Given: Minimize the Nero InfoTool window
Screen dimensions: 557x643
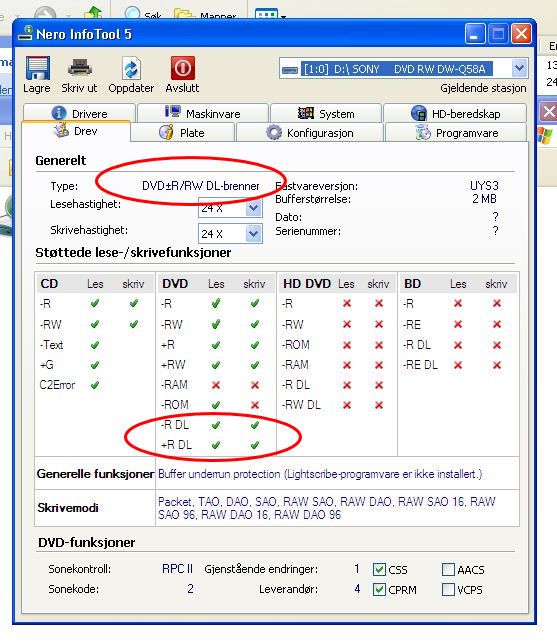Looking at the screenshot, I should pyautogui.click(x=475, y=34).
